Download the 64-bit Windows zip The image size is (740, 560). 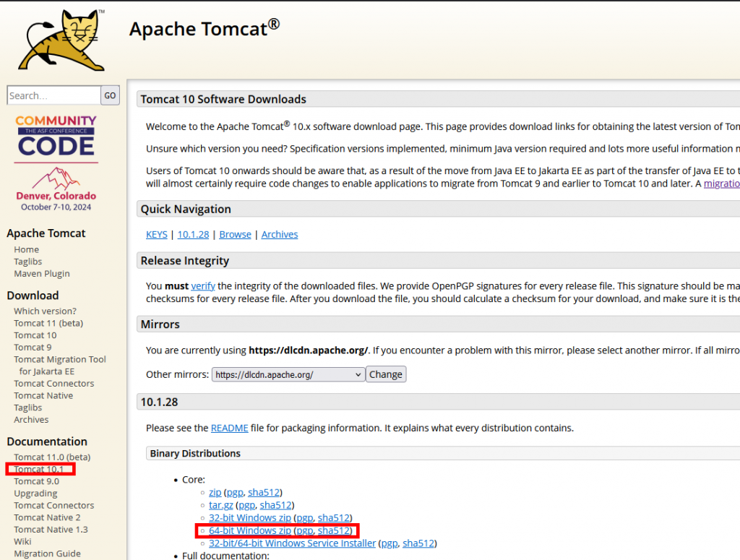(249, 530)
